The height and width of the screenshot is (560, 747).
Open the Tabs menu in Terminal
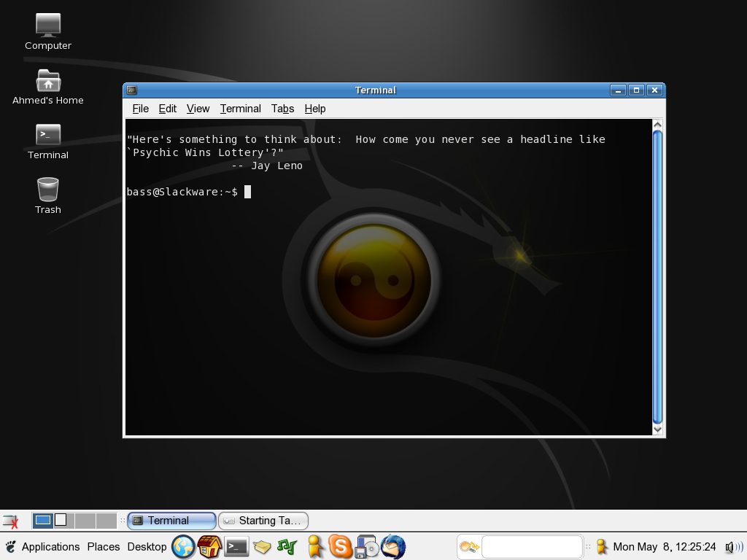(x=282, y=109)
